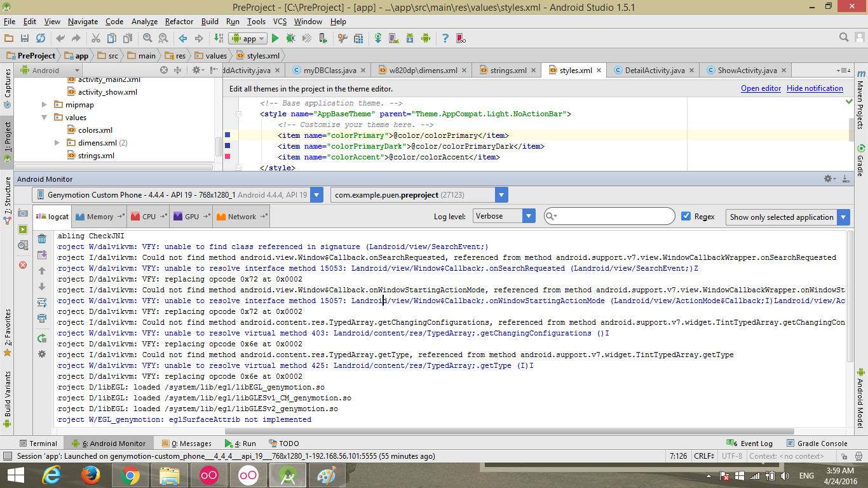This screenshot has height=488, width=868.
Task: Open the Refactor menu
Action: click(179, 21)
